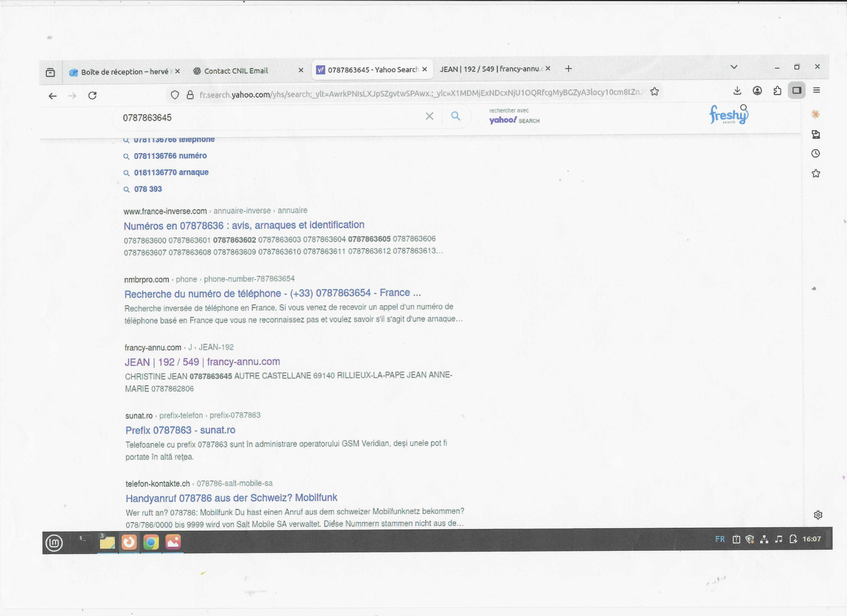Click the browser reload button
Viewport: 847px width, 616px height.
click(92, 96)
